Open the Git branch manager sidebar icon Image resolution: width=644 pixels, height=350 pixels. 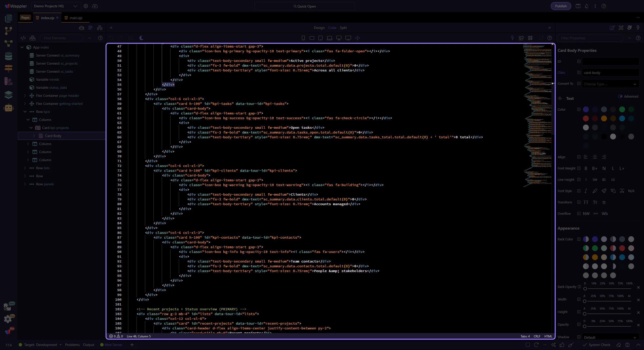click(x=8, y=31)
